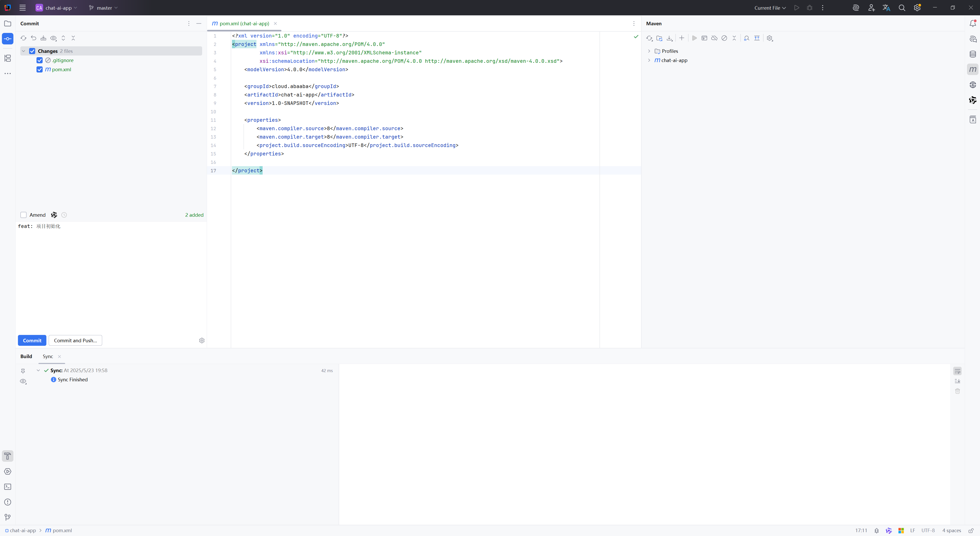The image size is (980, 536).
Task: Download Maven sources and documentation
Action: 670,38
